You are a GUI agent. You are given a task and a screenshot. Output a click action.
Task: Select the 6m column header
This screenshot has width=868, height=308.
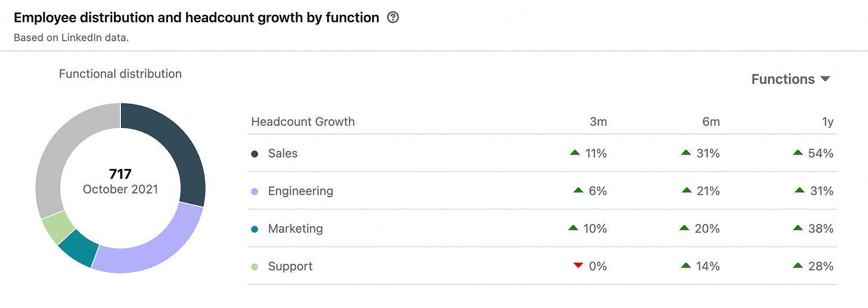point(711,122)
